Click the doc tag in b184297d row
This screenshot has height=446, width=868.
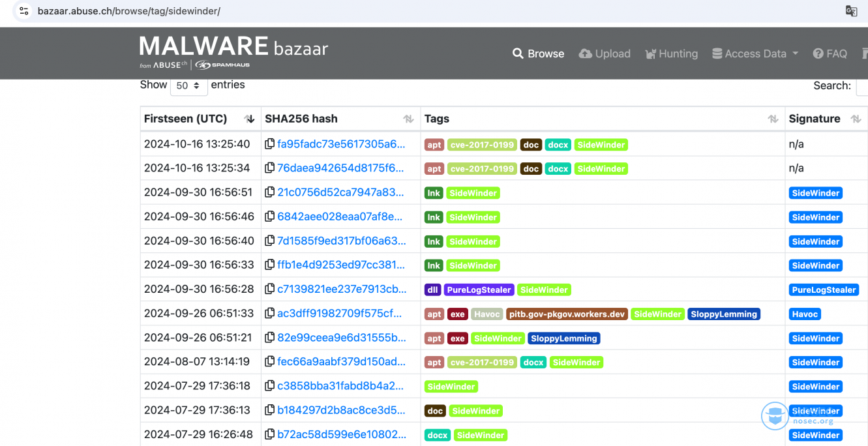tap(435, 411)
